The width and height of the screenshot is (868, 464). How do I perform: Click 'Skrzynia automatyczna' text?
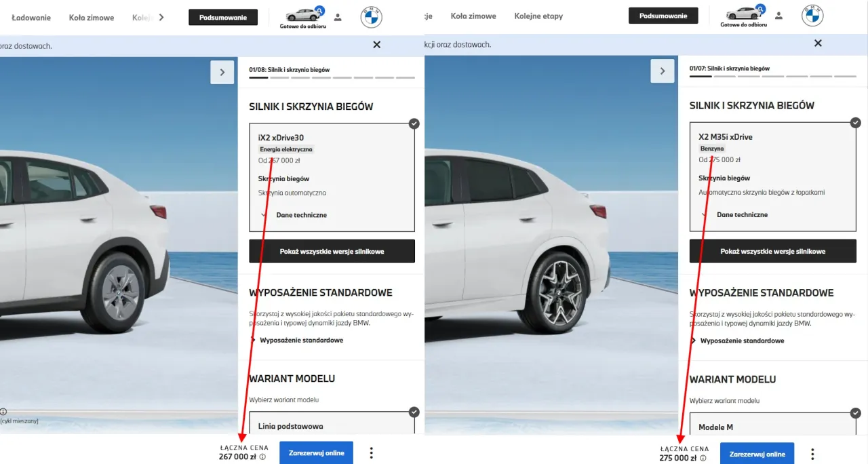(292, 193)
